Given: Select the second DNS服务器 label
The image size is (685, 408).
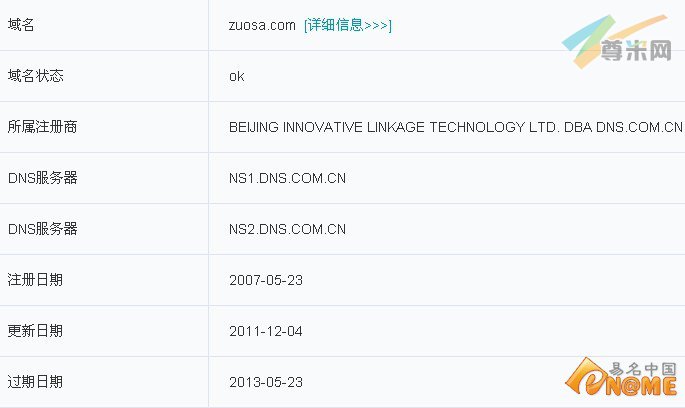Looking at the screenshot, I should [43, 229].
